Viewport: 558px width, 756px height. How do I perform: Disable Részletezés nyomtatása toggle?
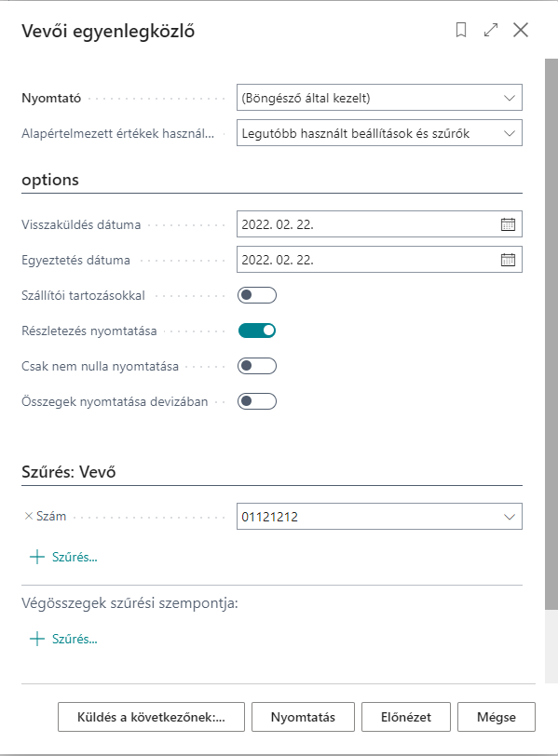(257, 331)
